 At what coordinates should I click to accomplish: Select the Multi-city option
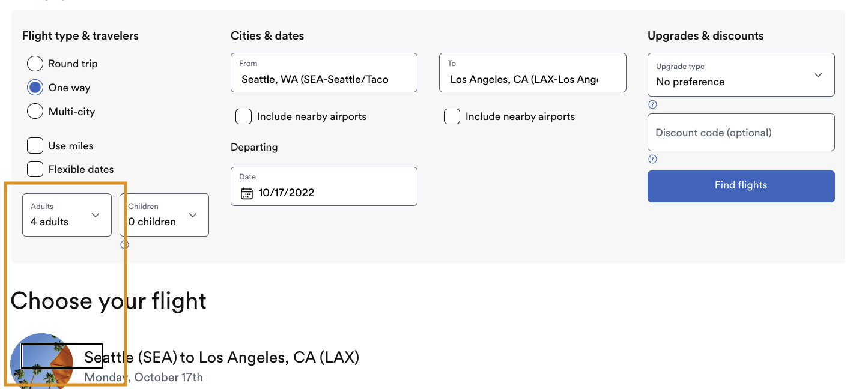[x=35, y=111]
